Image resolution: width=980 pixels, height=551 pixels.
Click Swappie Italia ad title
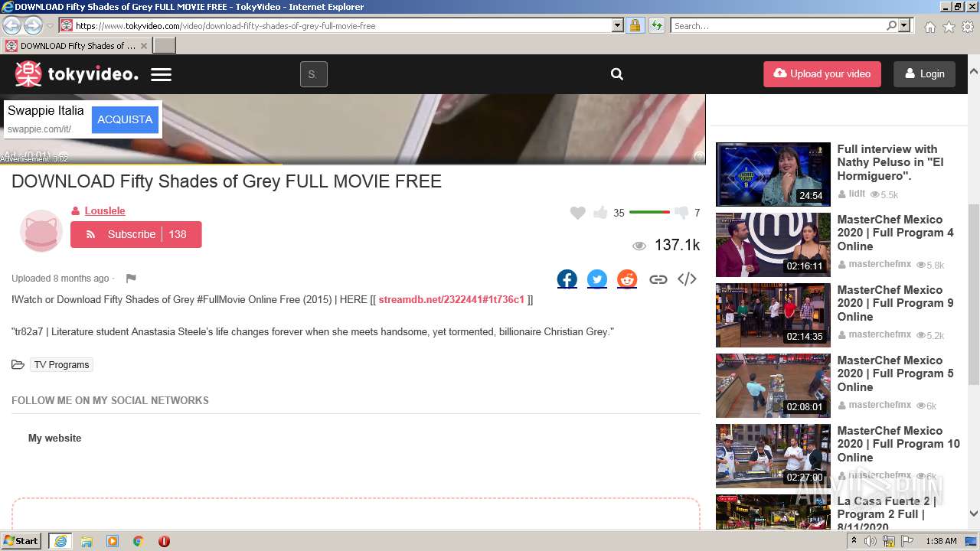click(46, 111)
